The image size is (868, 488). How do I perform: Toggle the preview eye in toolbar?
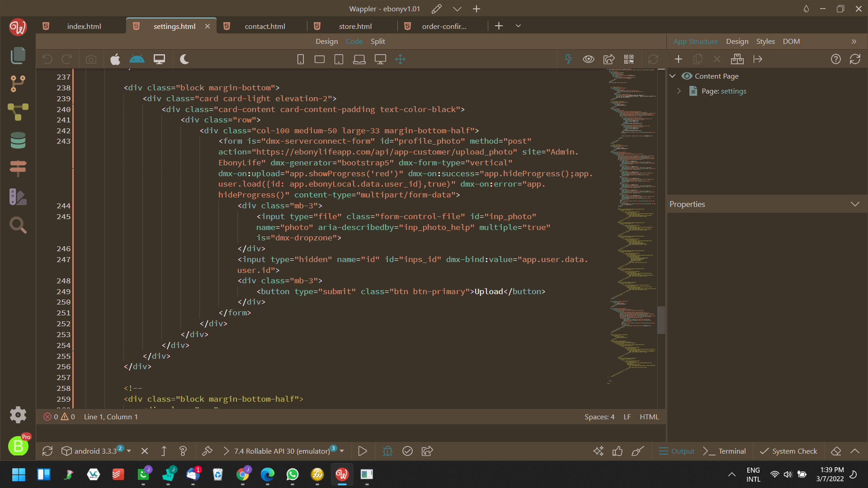588,59
